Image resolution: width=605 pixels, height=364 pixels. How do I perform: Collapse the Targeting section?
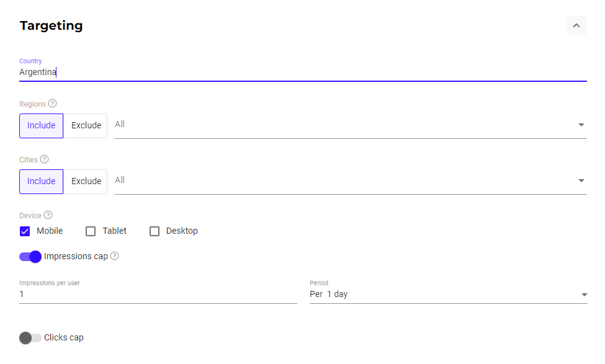coord(576,25)
